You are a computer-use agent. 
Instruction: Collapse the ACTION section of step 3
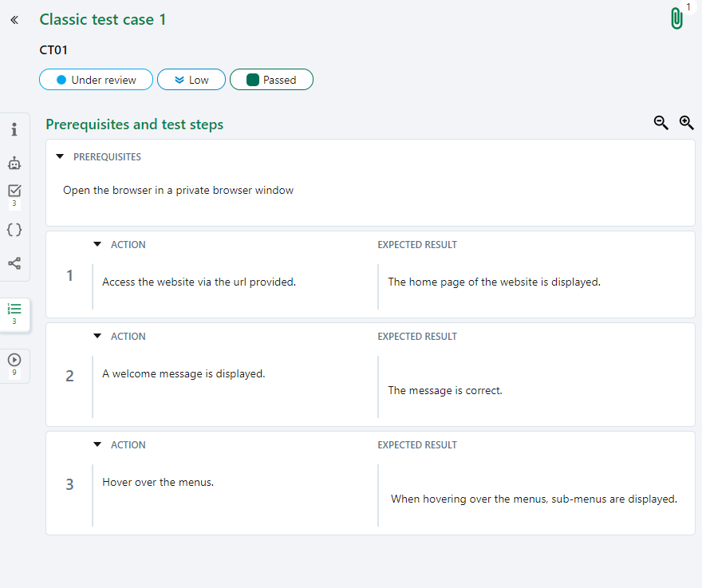(x=97, y=444)
